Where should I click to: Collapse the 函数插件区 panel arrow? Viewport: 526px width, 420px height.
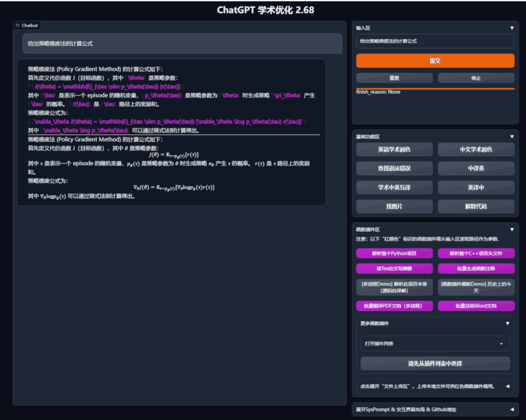(512, 230)
